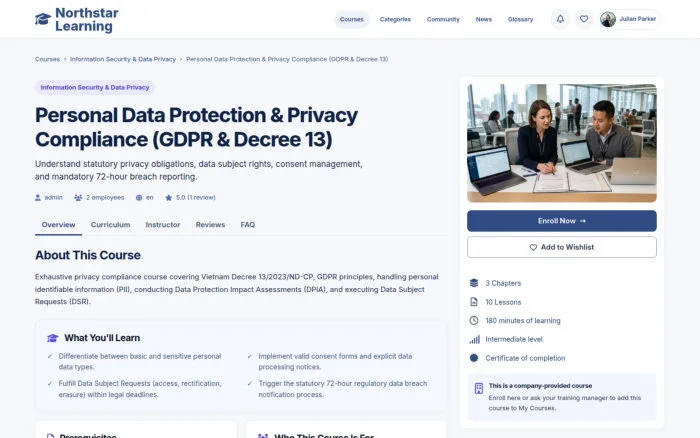This screenshot has width=700, height=438.
Task: Click the Enroll Now button
Action: (562, 221)
